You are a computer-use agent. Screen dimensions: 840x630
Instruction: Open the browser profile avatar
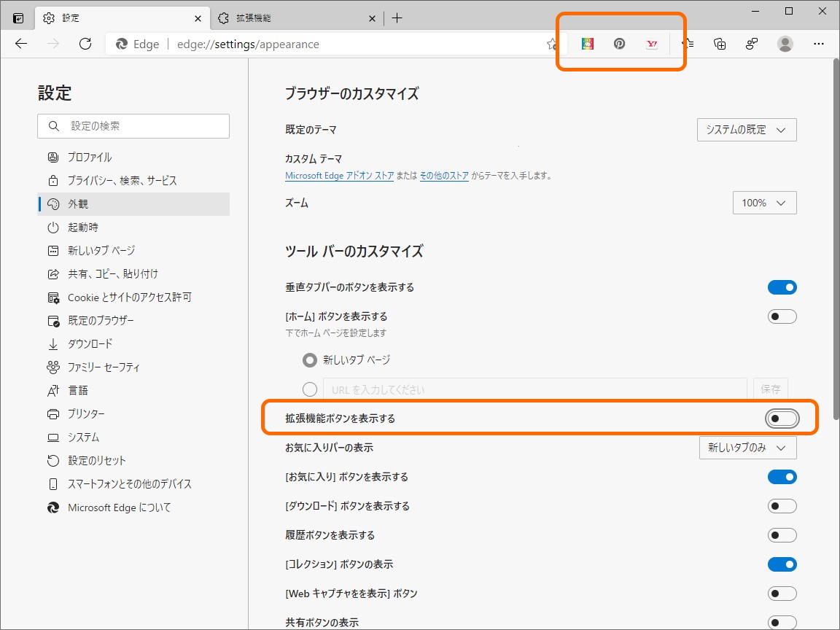tap(785, 44)
